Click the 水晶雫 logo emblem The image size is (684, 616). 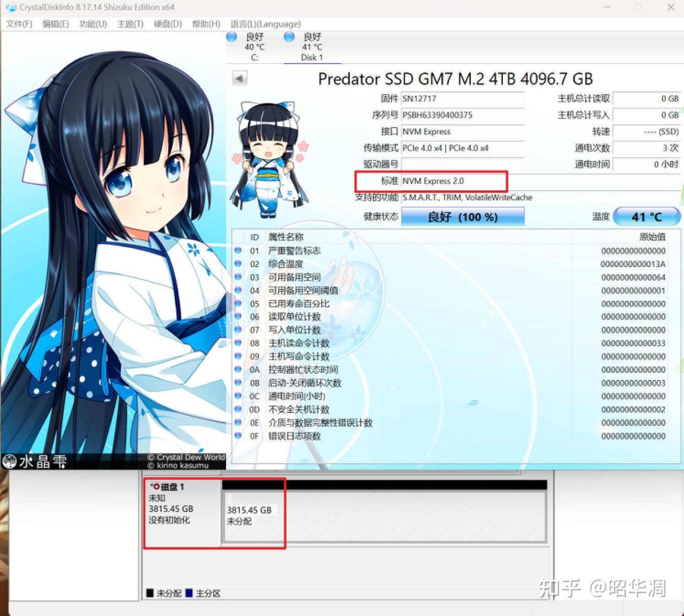tap(10, 461)
